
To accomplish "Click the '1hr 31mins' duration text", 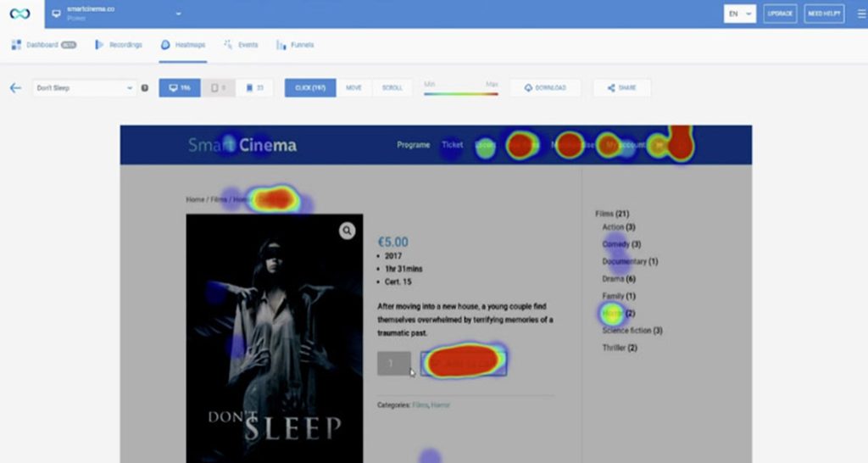I will coord(403,269).
